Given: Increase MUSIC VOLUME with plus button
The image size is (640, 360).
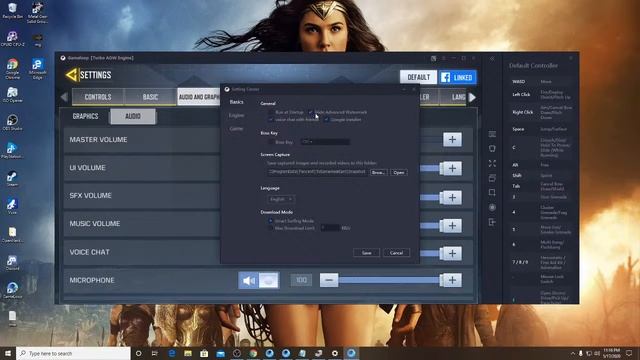Looking at the screenshot, I should pyautogui.click(x=452, y=225).
